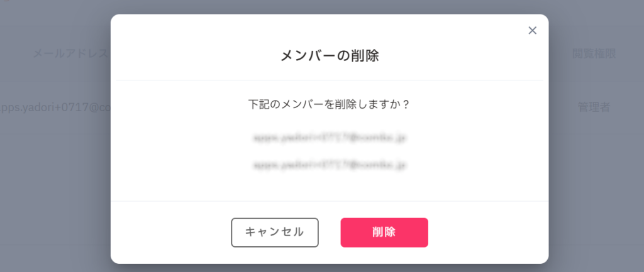
Task: Click the gap between キャンセル and 削除
Action: tap(330, 232)
